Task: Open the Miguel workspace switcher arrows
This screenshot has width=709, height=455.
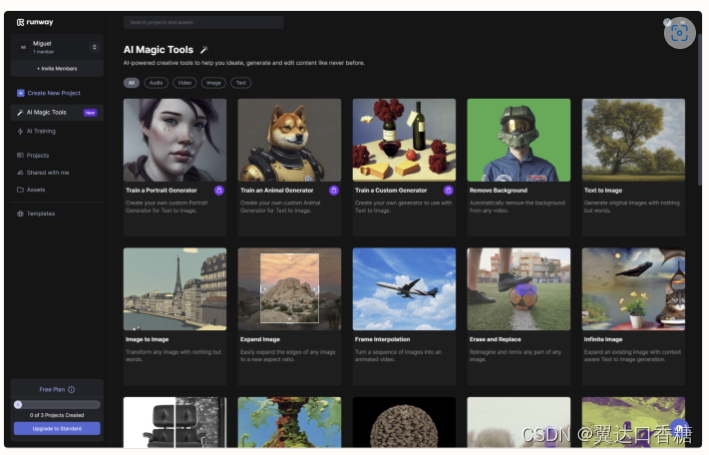Action: [x=94, y=47]
